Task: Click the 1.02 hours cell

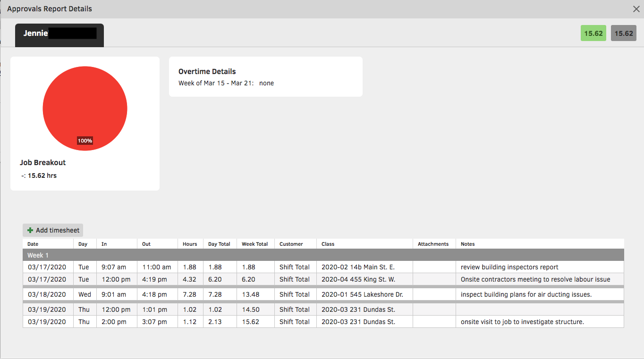Action: click(x=190, y=309)
